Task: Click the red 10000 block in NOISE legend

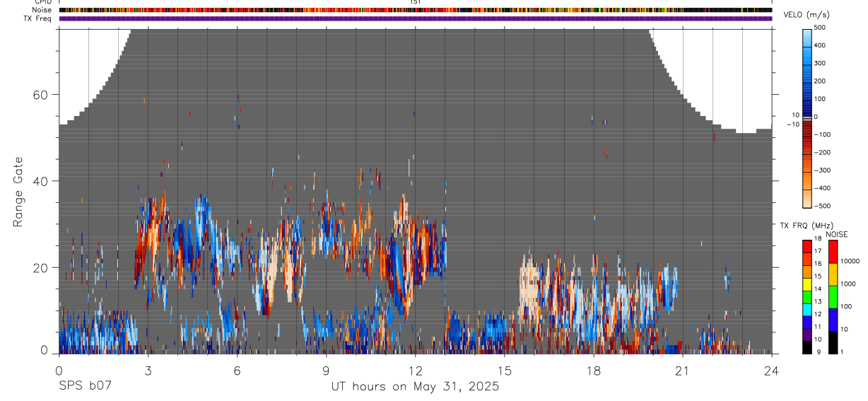Action: click(833, 252)
